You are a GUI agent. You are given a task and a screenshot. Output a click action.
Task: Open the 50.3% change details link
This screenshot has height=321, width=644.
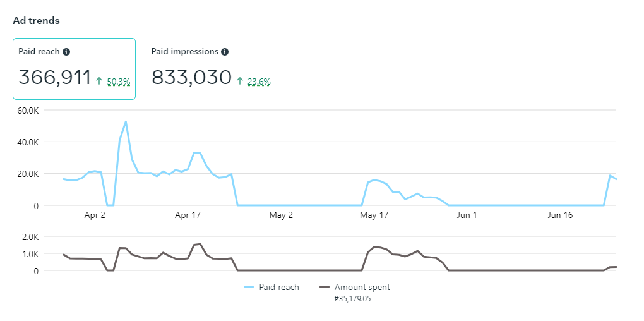pos(119,82)
